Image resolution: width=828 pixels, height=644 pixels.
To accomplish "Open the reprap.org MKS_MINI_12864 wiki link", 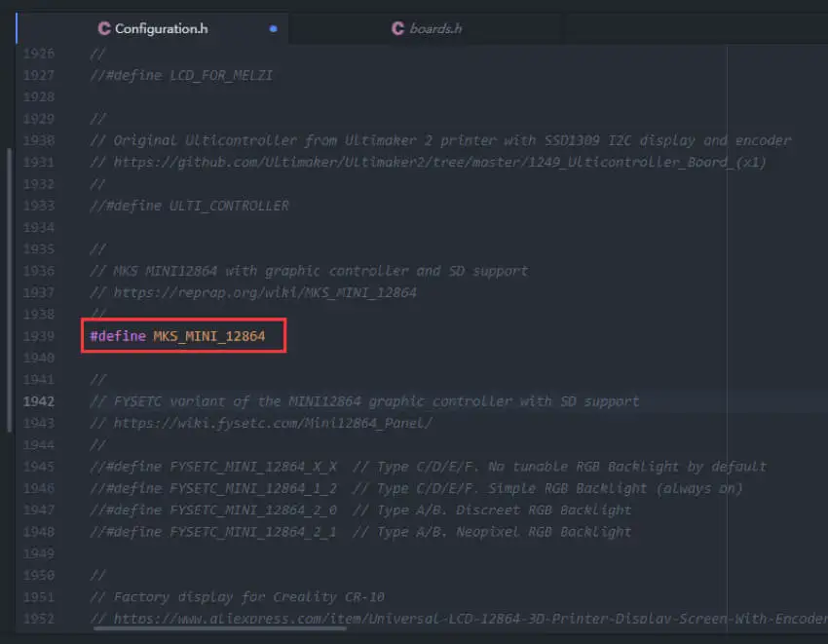I will pos(265,292).
